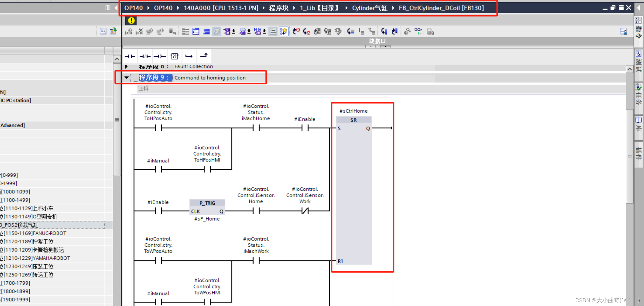Open dropdown arrow beside program status icon
Screen dimensions: 644x306
tap(264, 31)
